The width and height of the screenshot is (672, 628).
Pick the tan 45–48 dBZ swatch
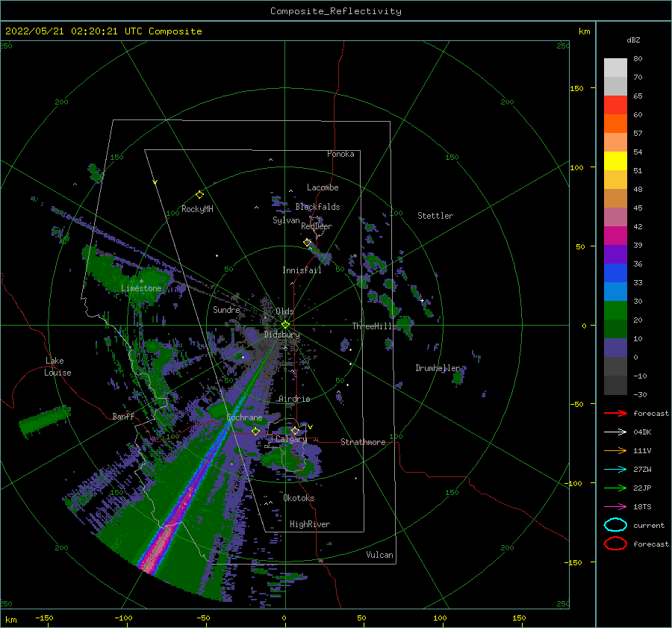(x=615, y=199)
